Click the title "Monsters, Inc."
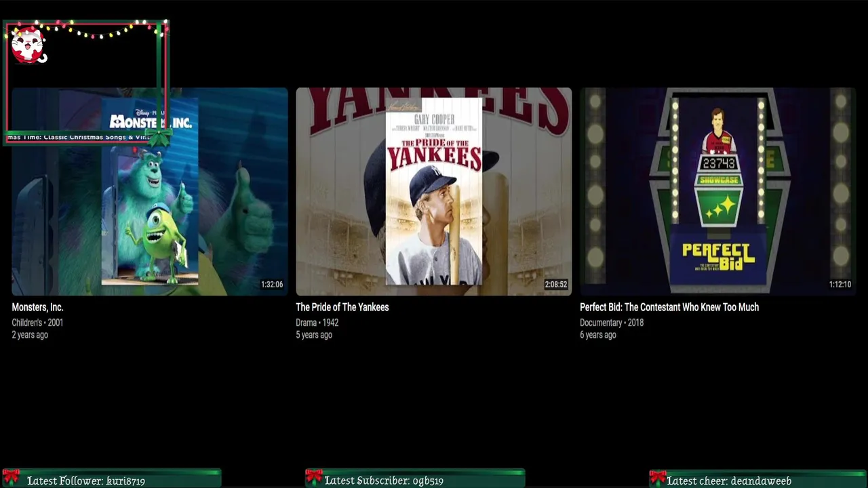The width and height of the screenshot is (868, 488). 37,307
